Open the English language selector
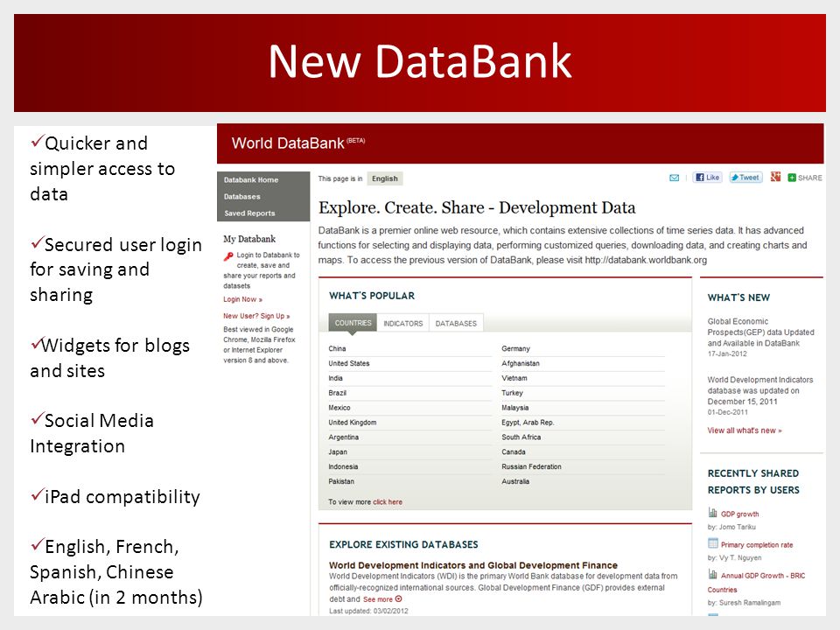840x630 pixels. [385, 178]
